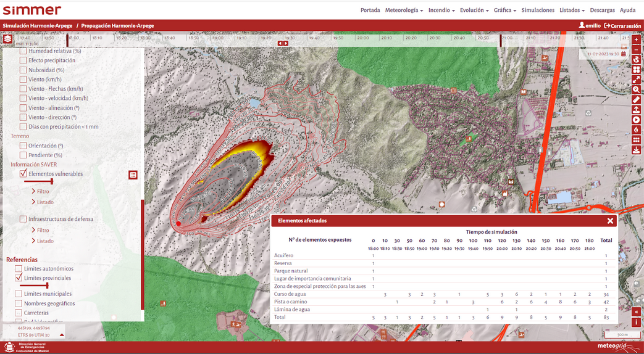Click Simulación Harmonie-Arpege breadcrumb
The height and width of the screenshot is (354, 644).
38,25
